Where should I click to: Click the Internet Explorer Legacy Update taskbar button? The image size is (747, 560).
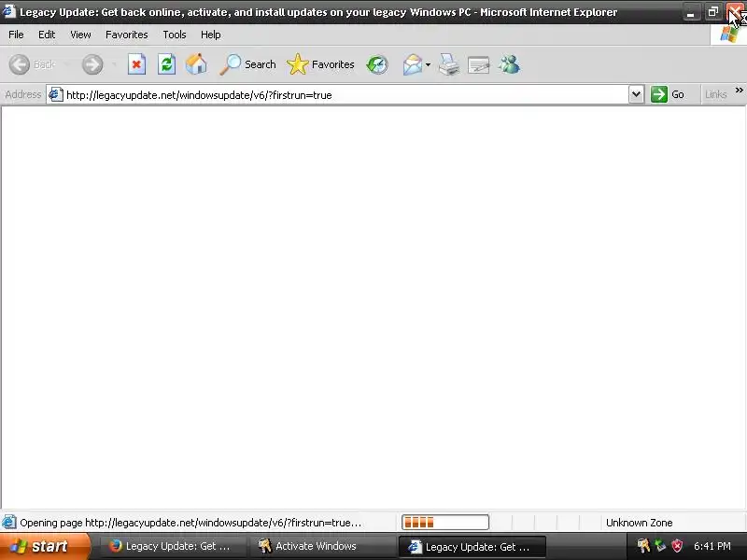[472, 547]
